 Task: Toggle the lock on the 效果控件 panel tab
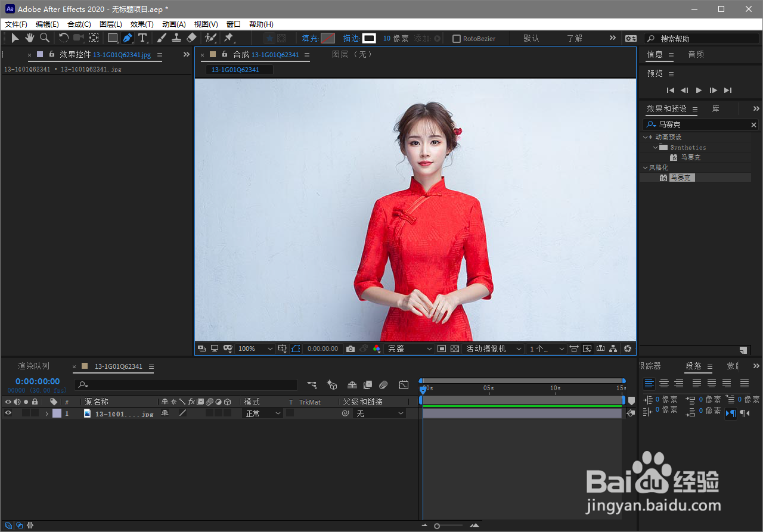click(x=52, y=54)
